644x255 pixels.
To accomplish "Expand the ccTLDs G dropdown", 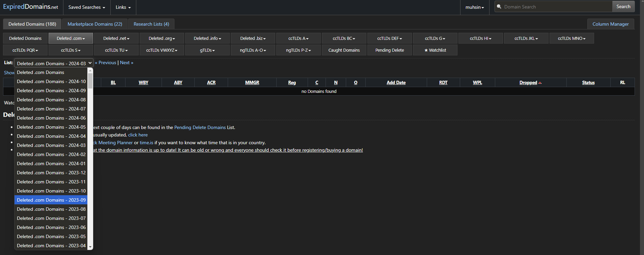I will 435,38.
